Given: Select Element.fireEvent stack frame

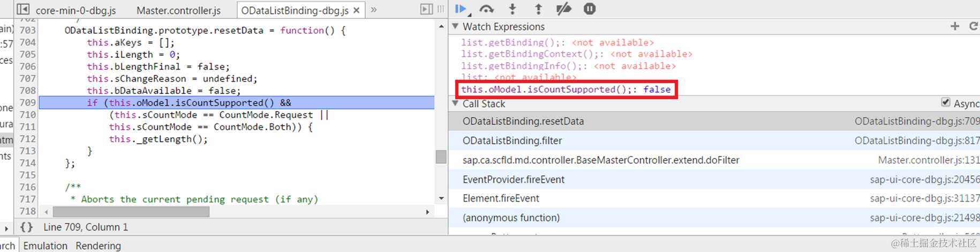Looking at the screenshot, I should 714,198.
